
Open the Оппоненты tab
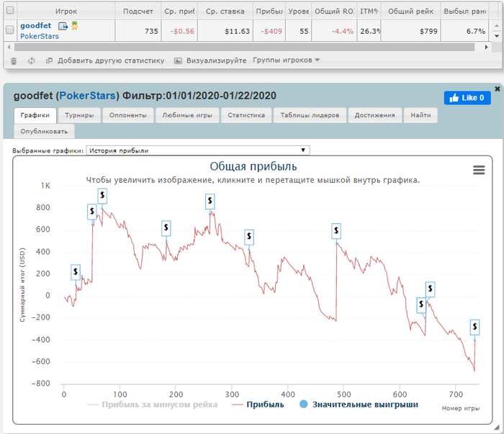click(x=128, y=115)
